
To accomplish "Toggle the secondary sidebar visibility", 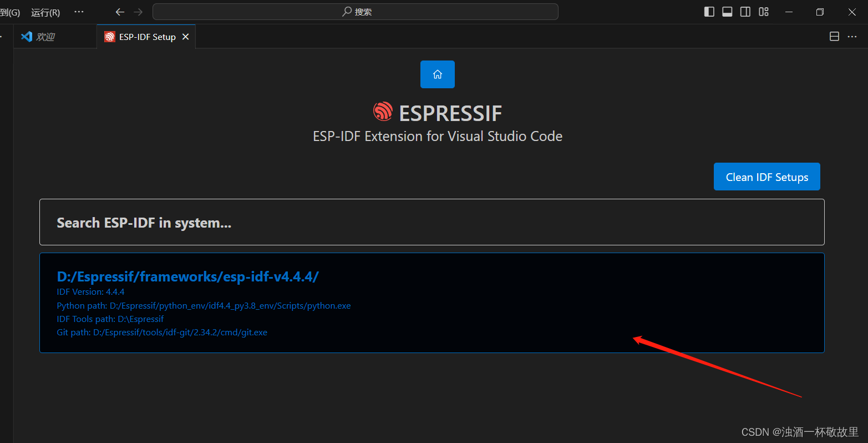I will (x=745, y=11).
